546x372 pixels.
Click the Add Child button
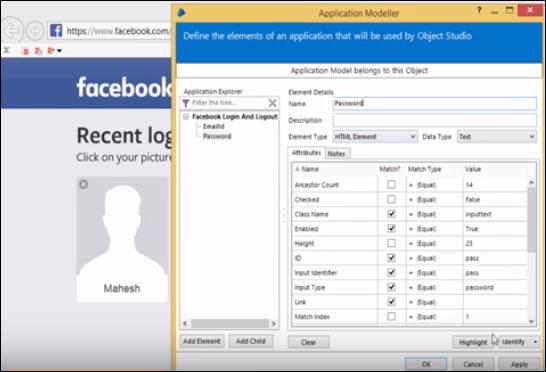click(251, 341)
